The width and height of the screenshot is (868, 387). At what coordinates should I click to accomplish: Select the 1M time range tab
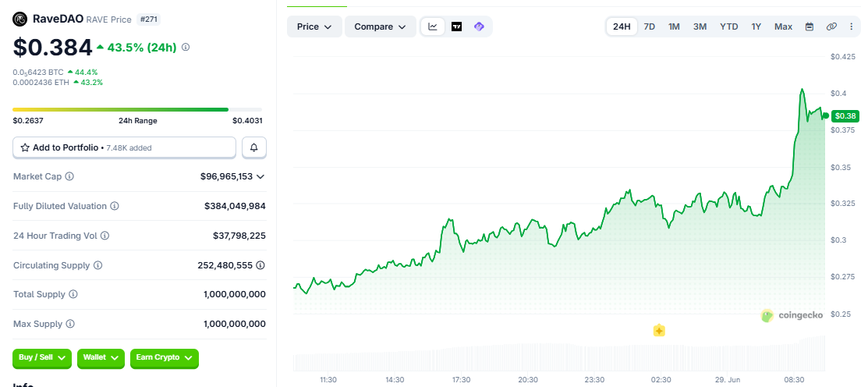[x=674, y=27]
